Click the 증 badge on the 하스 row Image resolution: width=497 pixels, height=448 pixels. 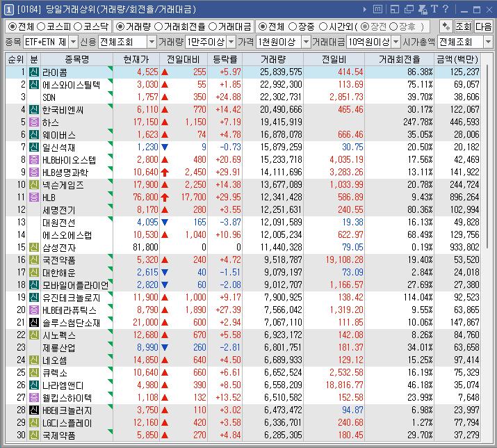pos(33,122)
